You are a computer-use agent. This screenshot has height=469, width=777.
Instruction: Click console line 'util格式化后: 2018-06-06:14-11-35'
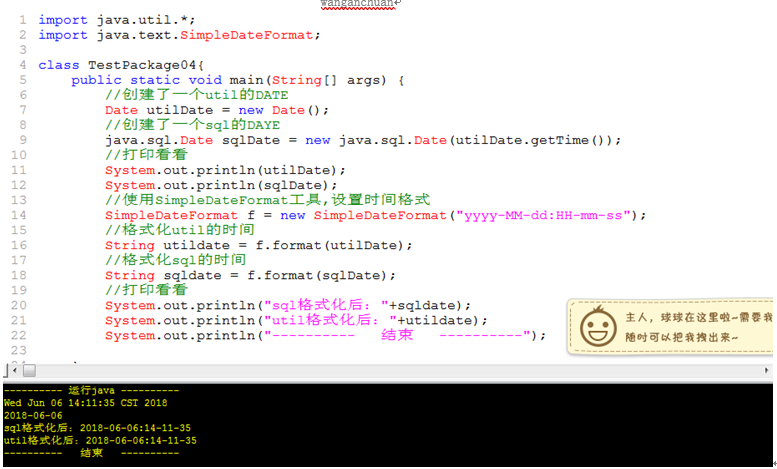pyautogui.click(x=100, y=440)
